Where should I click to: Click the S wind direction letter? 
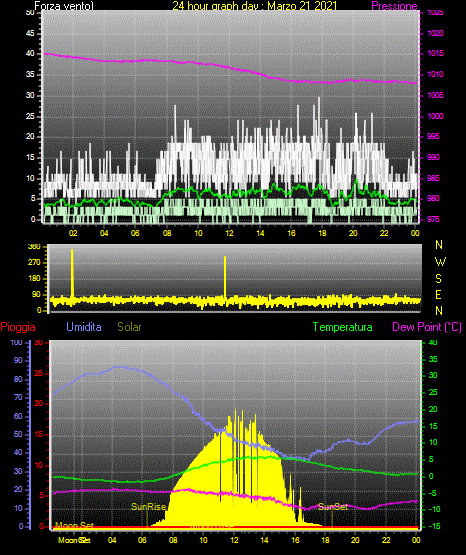point(438,279)
